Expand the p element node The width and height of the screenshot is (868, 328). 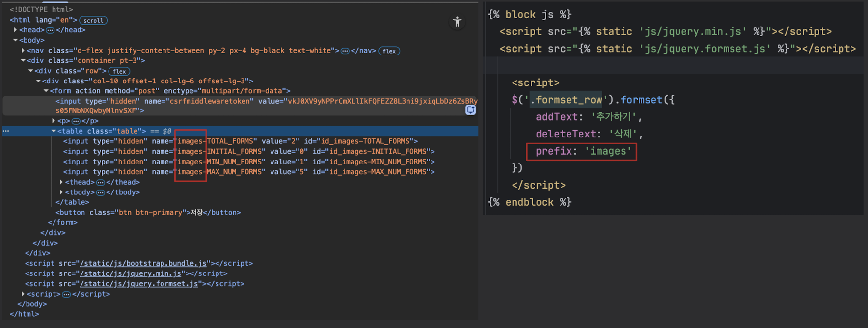click(54, 121)
